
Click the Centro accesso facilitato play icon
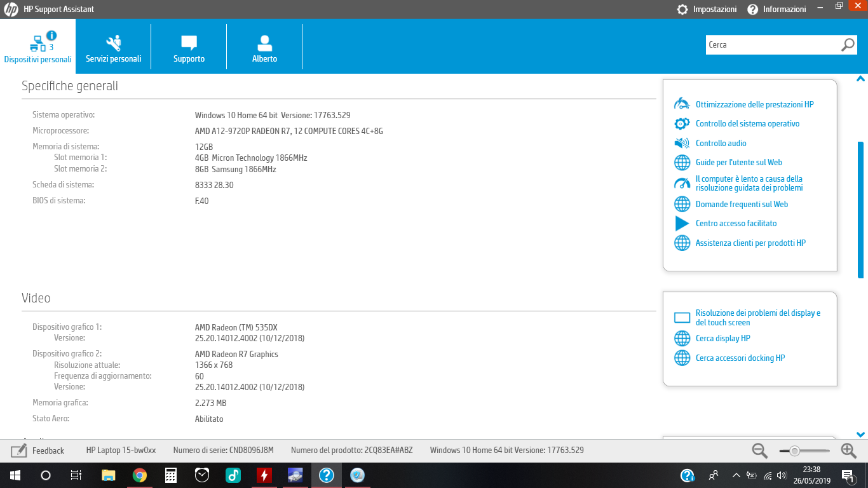point(682,224)
